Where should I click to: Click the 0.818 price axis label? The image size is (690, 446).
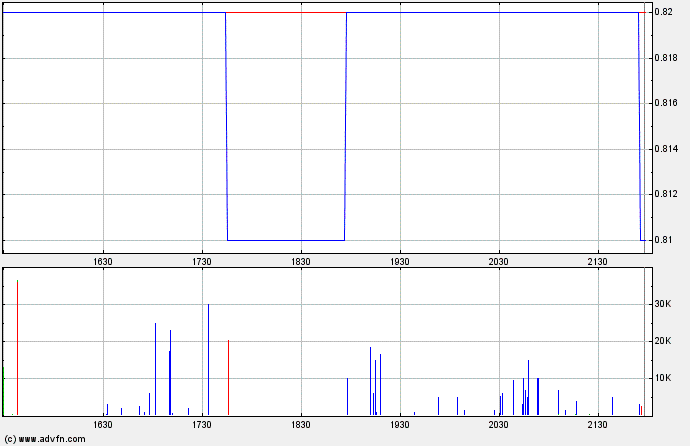(670, 58)
